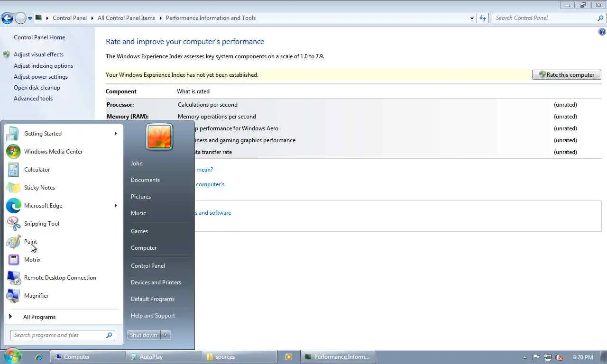Expand All Control Panel Items breadcrumb arrow
Screen dimensions: 607x364
point(160,18)
